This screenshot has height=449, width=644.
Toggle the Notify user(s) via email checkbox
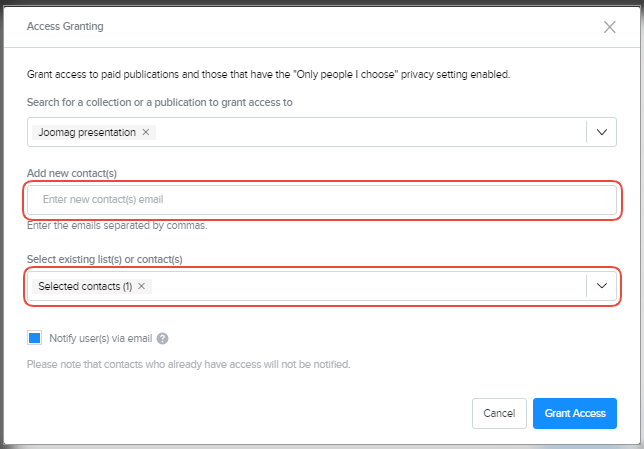[35, 338]
